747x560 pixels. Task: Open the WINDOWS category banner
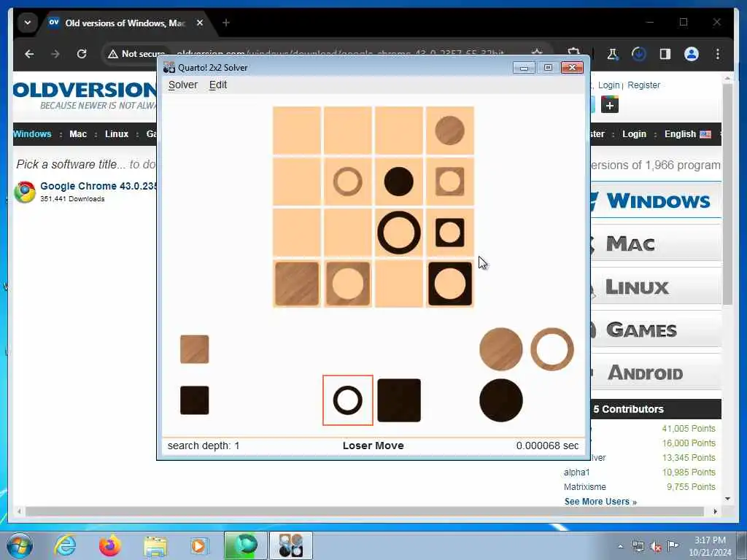[656, 201]
